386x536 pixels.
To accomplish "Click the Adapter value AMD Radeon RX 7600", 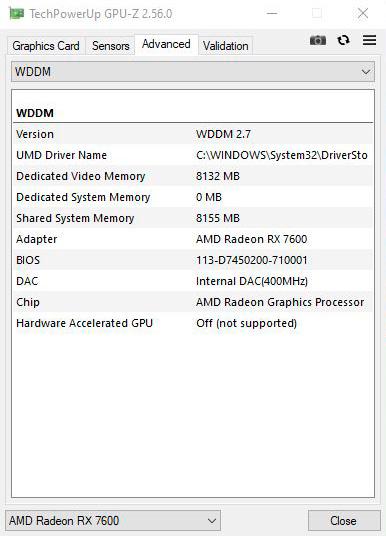I will 252,239.
